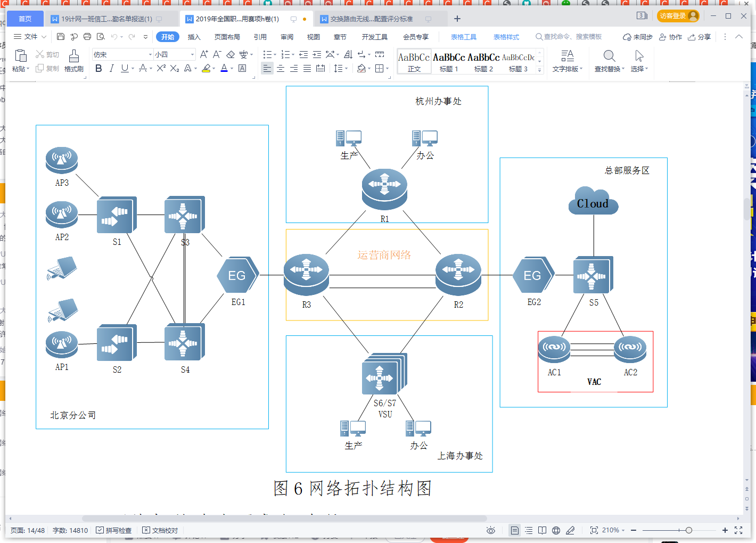756x543 pixels.
Task: Toggle page layout view in status bar
Action: (x=514, y=530)
